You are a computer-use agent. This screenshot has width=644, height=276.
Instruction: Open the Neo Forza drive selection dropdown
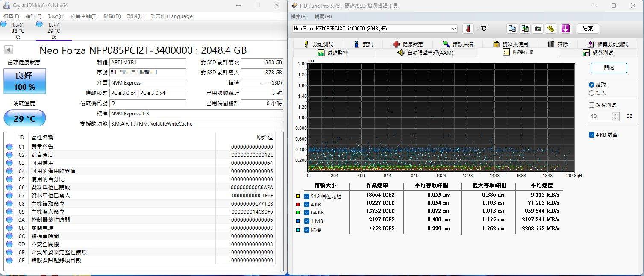click(x=454, y=28)
